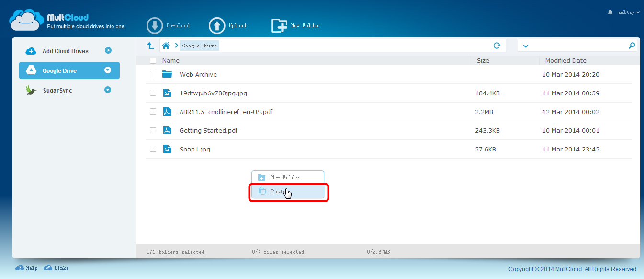Click the 184.4KB size value
The height and width of the screenshot is (279, 644).
pyautogui.click(x=487, y=93)
